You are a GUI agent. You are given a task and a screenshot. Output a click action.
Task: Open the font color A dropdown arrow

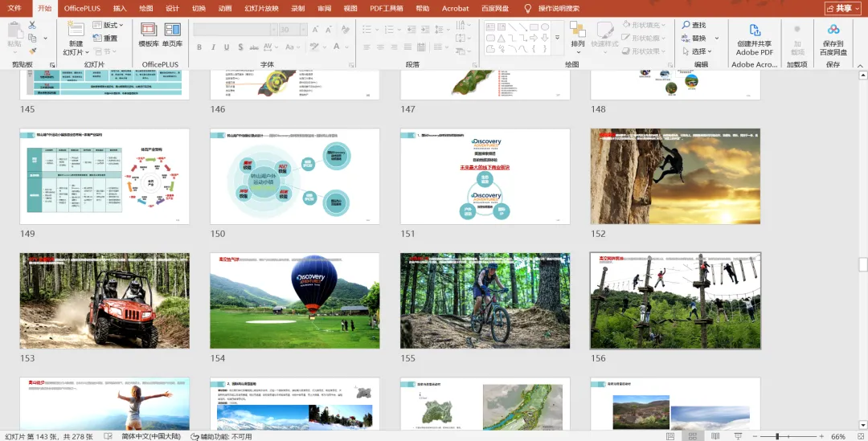pyautogui.click(x=348, y=47)
